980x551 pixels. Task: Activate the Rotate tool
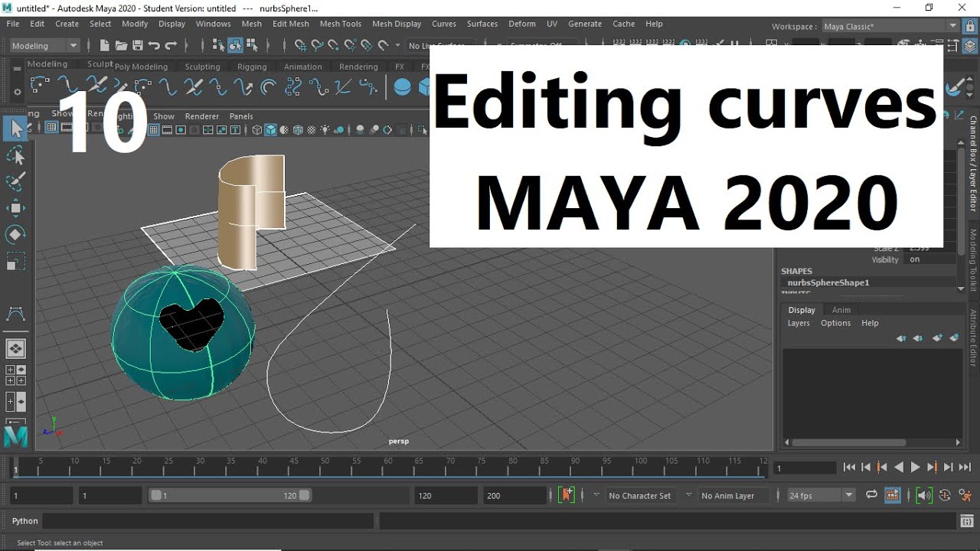tap(15, 234)
